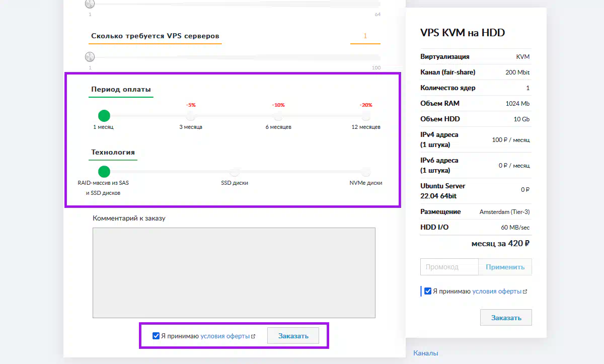This screenshot has height=364, width=604.
Task: Select 1 месяц payment period option
Action: tap(104, 116)
